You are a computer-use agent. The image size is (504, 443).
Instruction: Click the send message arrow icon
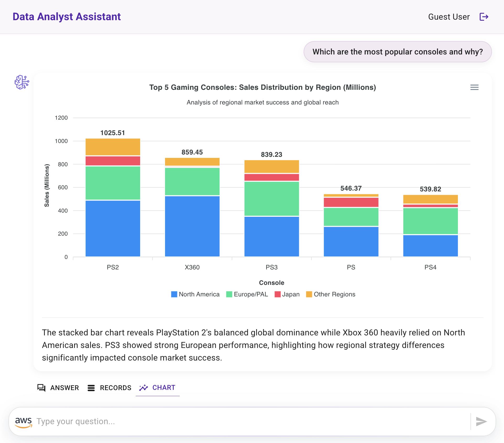481,422
